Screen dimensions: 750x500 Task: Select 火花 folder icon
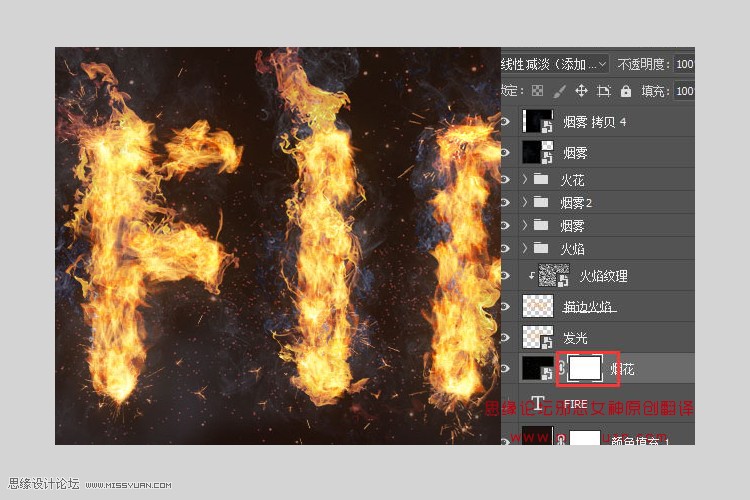[541, 179]
